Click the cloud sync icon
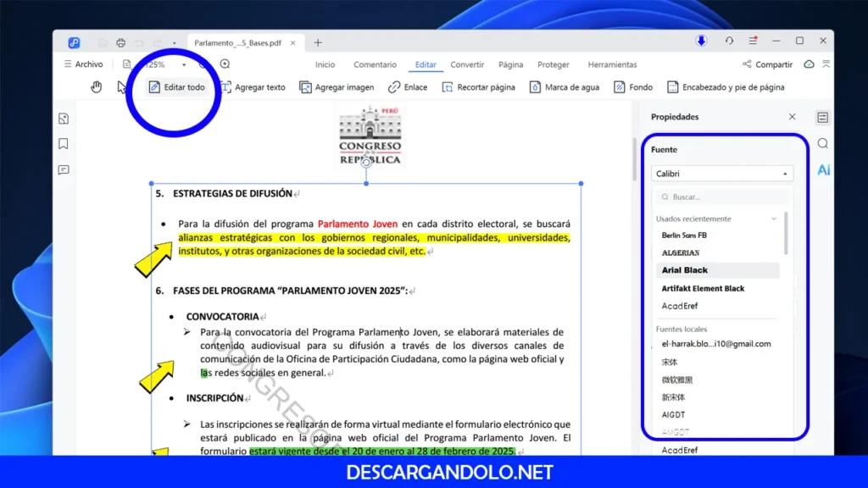Screen dimensions: 868x488 tap(808, 64)
